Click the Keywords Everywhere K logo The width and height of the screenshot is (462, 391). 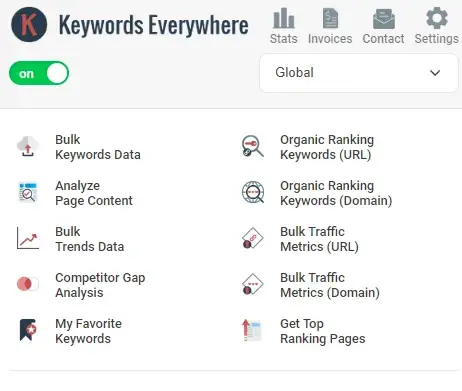pyautogui.click(x=29, y=24)
